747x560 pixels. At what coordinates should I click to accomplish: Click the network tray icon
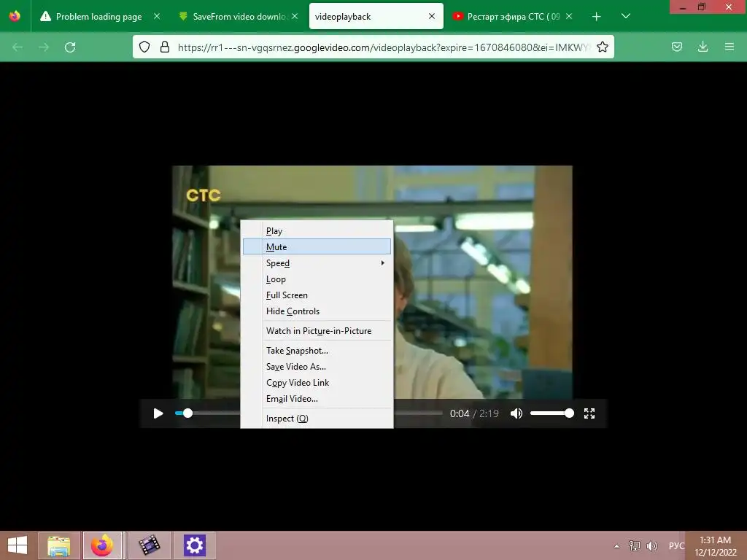(635, 545)
